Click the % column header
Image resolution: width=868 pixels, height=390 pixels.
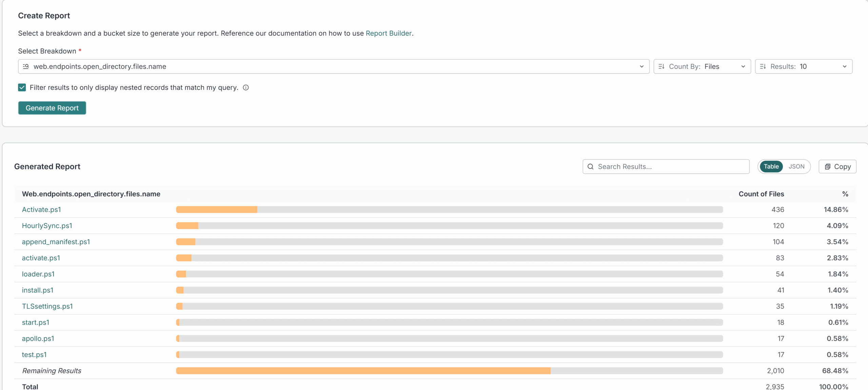845,194
